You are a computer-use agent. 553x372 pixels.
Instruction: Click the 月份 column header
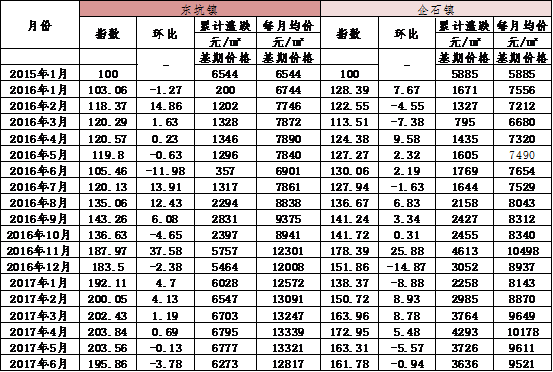[40, 25]
